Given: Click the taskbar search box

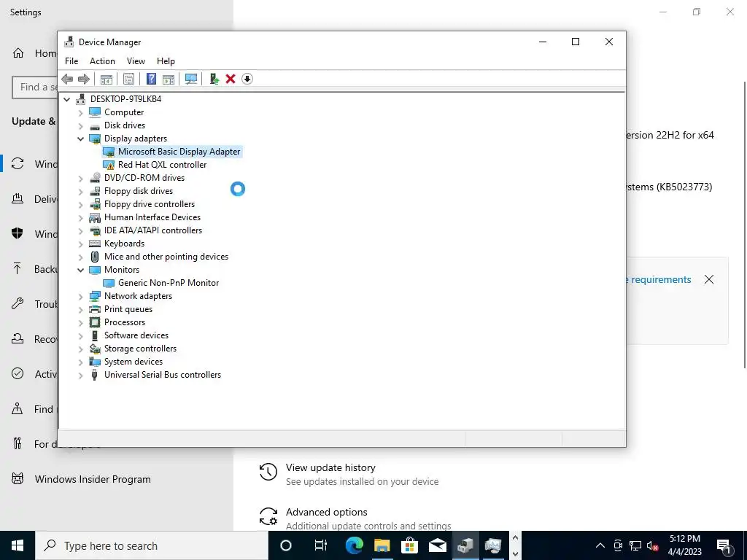Looking at the screenshot, I should (x=152, y=545).
